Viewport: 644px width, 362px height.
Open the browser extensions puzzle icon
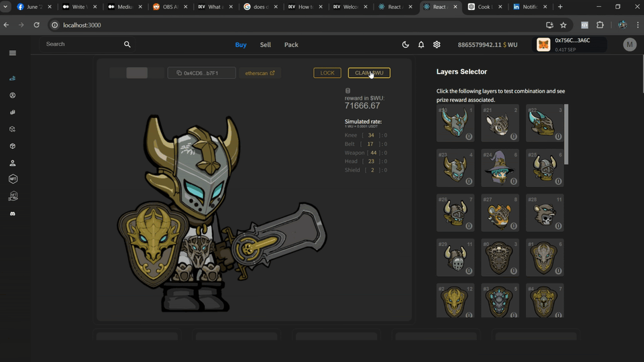point(600,25)
